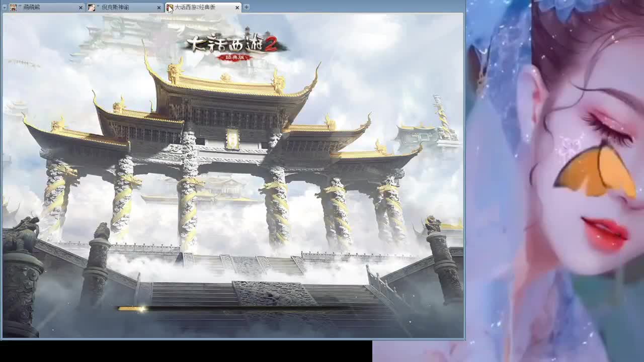Switch to the 倪克斯神谕 tab
644x362 pixels.
[x=124, y=7]
